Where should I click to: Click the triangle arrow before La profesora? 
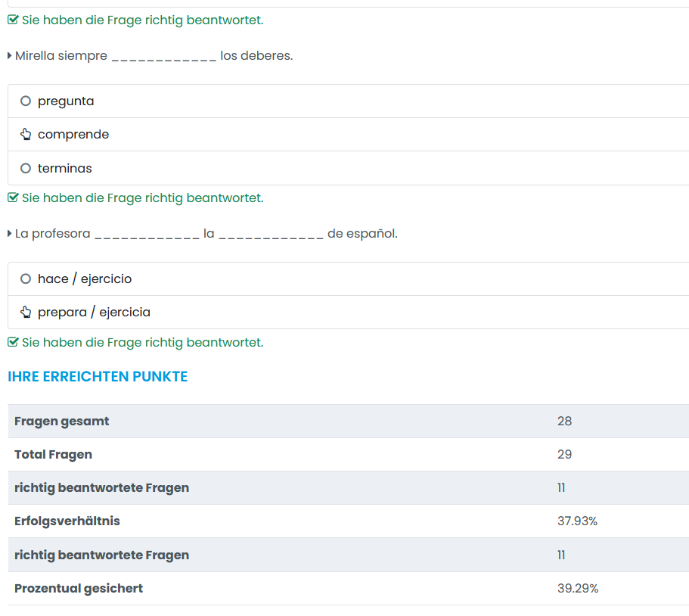tap(10, 234)
